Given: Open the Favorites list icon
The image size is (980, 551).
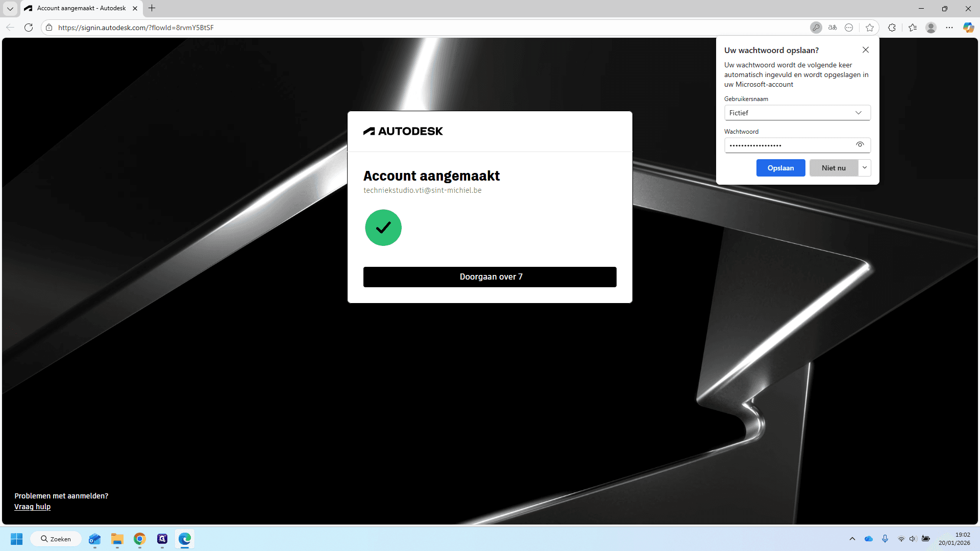Looking at the screenshot, I should tap(913, 28).
